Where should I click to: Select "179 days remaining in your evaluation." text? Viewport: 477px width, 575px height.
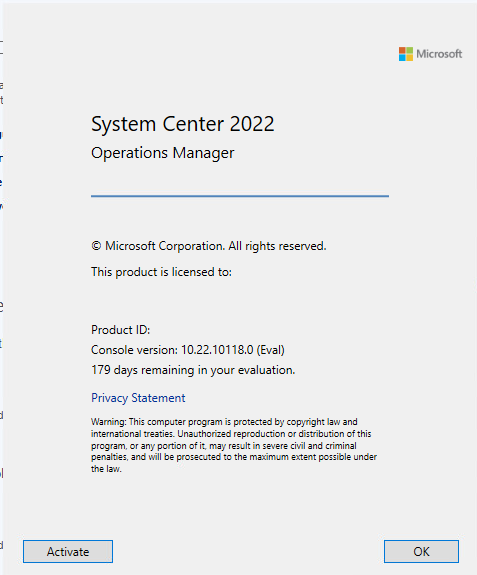coord(193,370)
